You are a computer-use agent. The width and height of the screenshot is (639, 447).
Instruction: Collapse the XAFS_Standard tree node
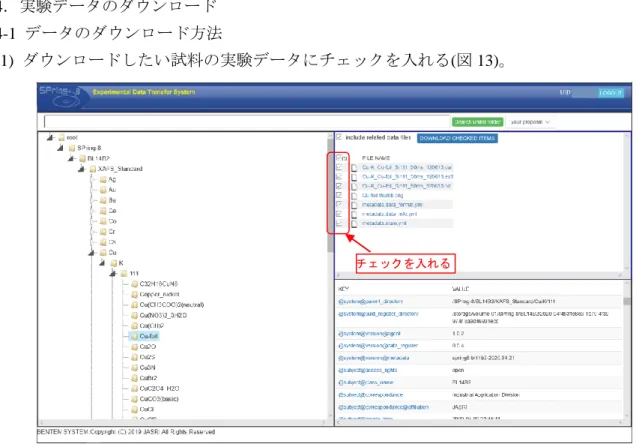81,169
